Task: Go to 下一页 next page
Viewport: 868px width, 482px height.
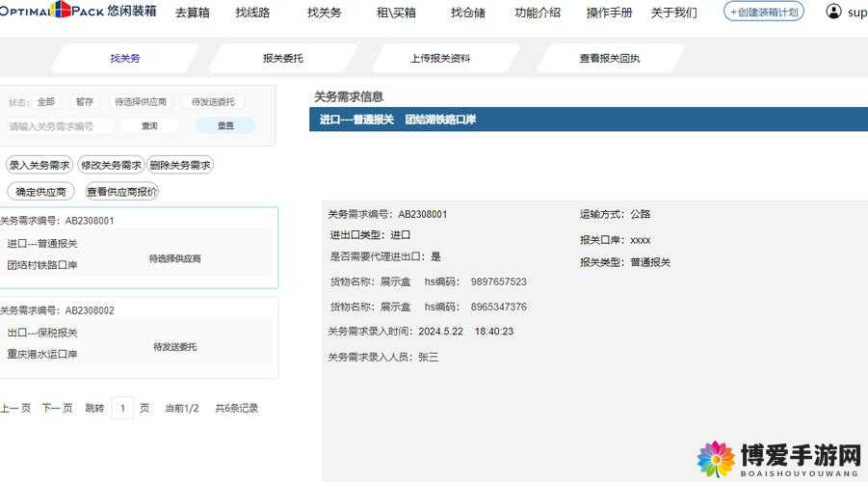Action: click(57, 409)
